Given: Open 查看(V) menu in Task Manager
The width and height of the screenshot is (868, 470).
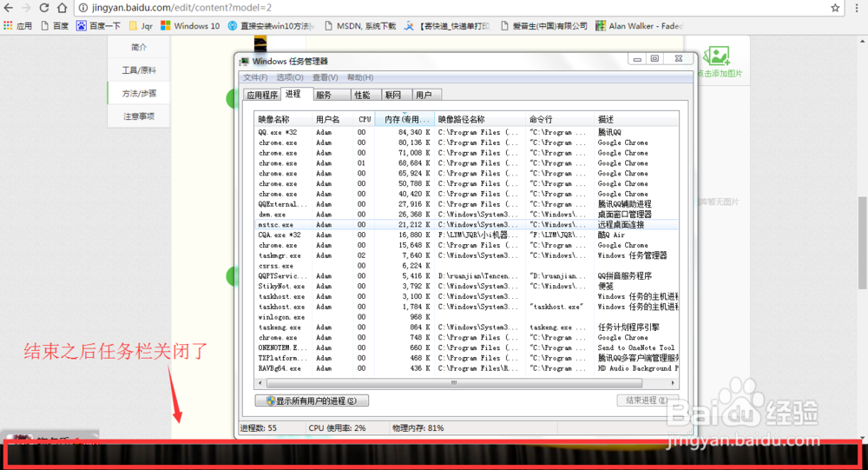Looking at the screenshot, I should 325,77.
